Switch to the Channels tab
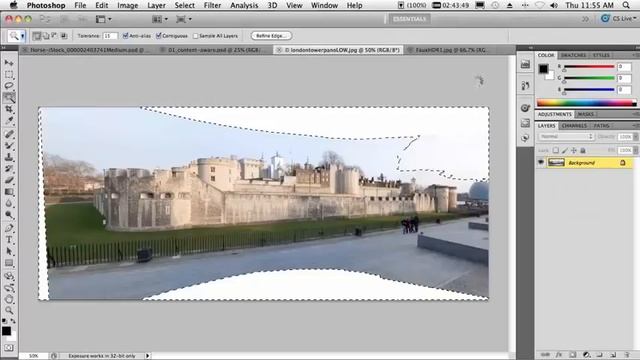 coord(574,126)
